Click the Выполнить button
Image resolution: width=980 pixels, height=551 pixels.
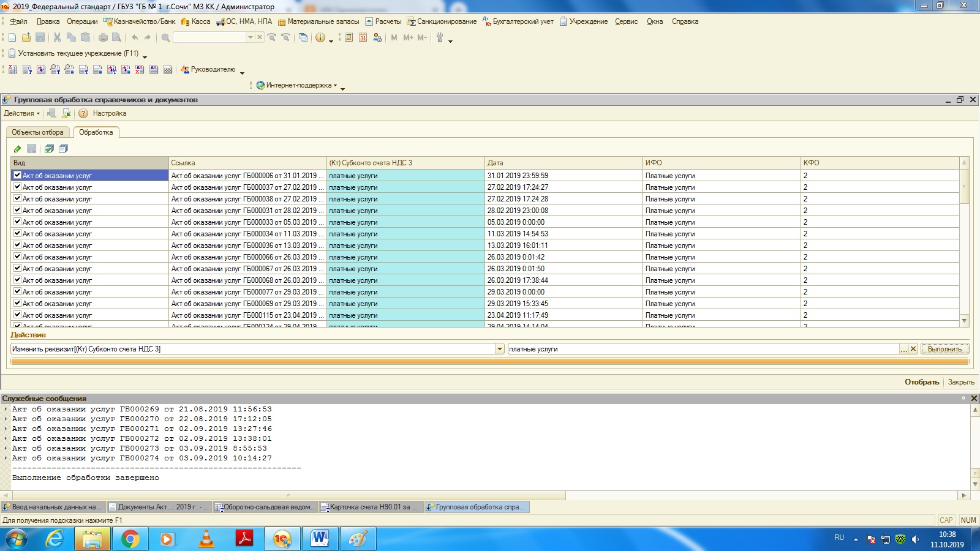pos(944,349)
